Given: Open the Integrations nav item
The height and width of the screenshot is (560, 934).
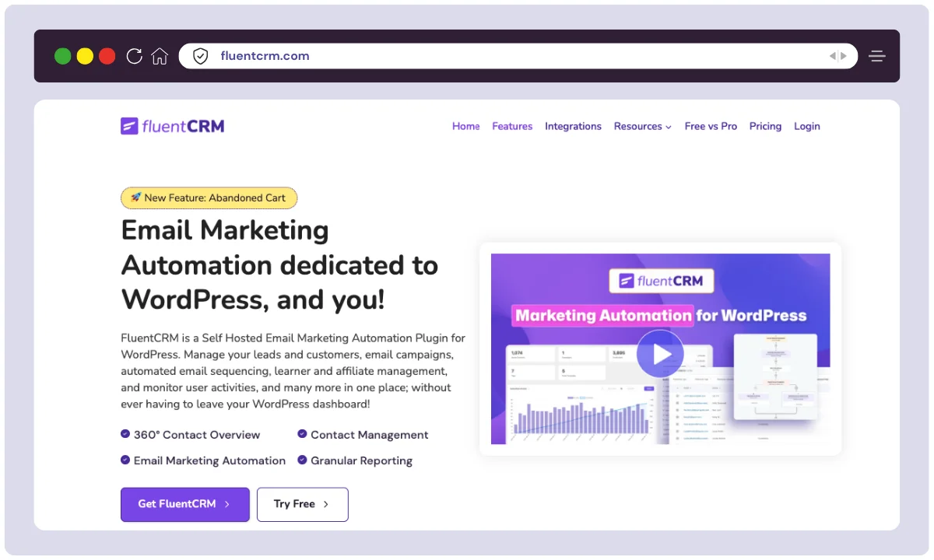Looking at the screenshot, I should [x=573, y=126].
